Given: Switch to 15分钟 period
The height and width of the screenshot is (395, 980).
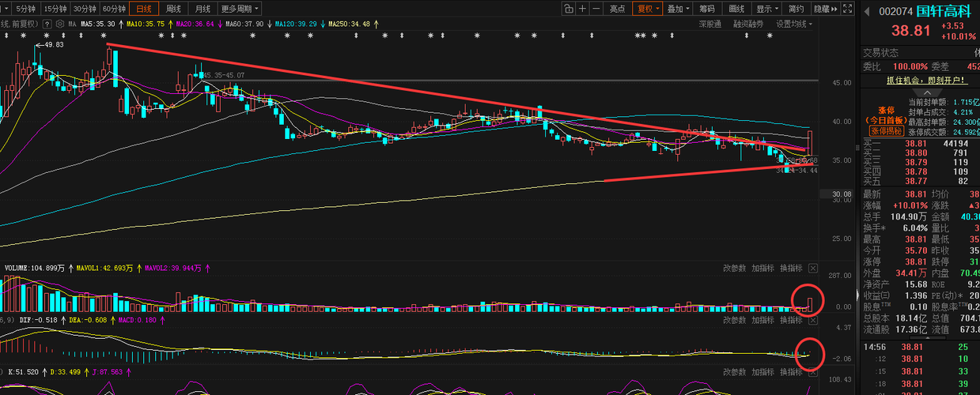Looking at the screenshot, I should point(55,9).
